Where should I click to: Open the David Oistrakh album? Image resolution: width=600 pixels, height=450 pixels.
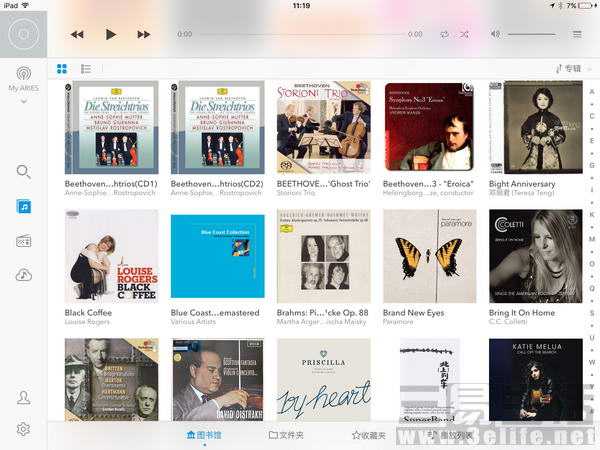(217, 380)
